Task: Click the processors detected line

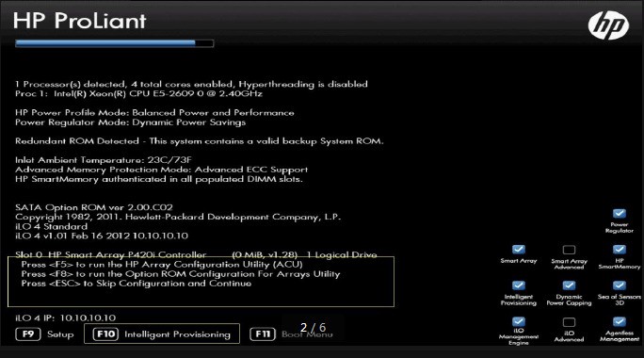Action: click(x=191, y=84)
